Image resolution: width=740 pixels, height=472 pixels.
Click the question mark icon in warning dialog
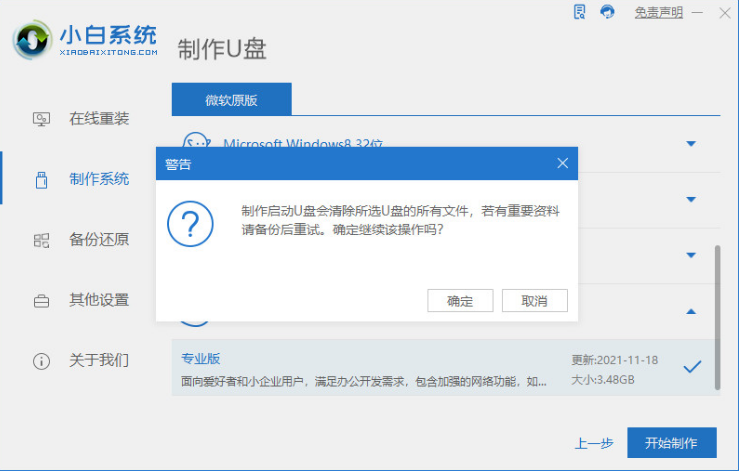tap(190, 224)
